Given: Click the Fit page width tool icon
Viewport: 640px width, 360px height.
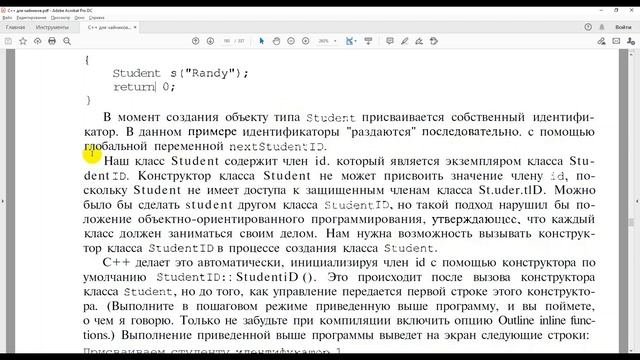Looking at the screenshot, I should [349, 41].
